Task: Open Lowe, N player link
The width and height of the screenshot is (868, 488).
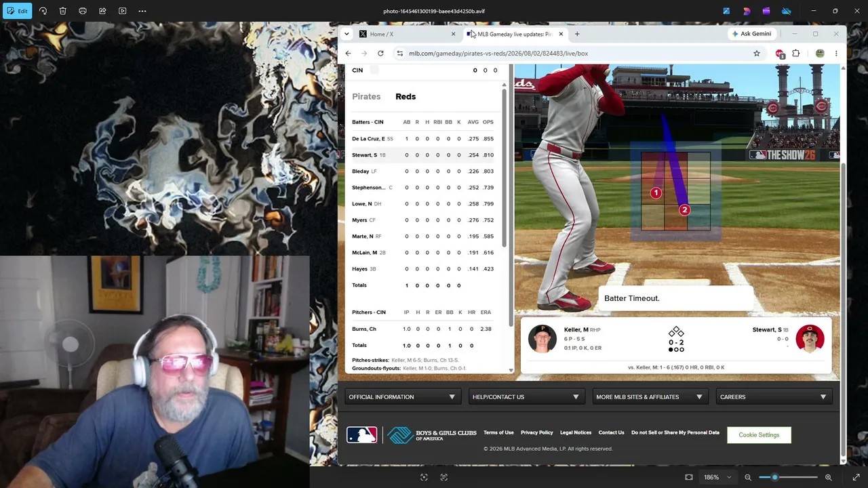Action: [x=361, y=204]
